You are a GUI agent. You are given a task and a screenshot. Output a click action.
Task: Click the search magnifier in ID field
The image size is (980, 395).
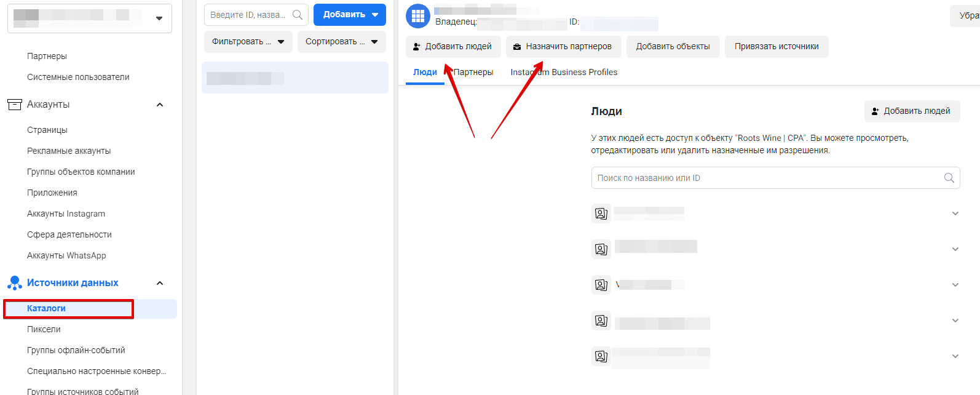[298, 15]
